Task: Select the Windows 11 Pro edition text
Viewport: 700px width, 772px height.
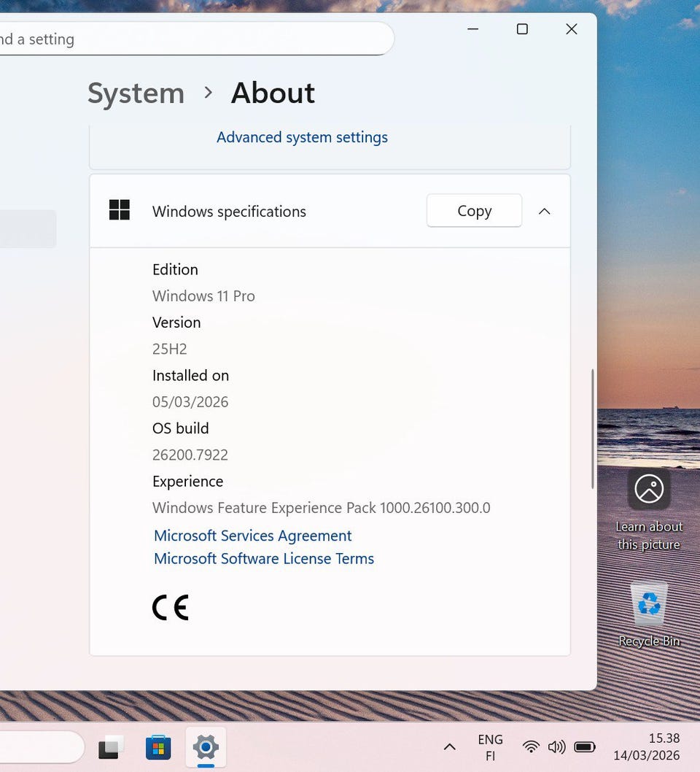Action: point(203,296)
